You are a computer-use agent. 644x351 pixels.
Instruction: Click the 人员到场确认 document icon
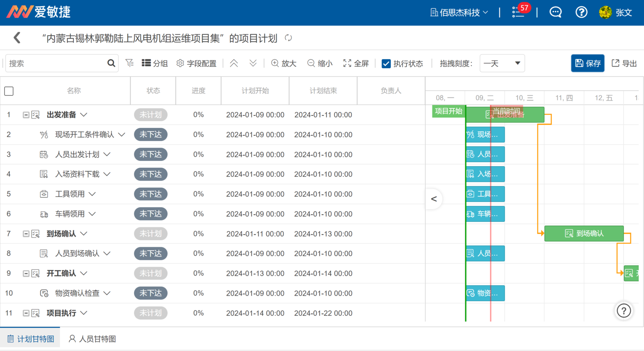coord(44,254)
